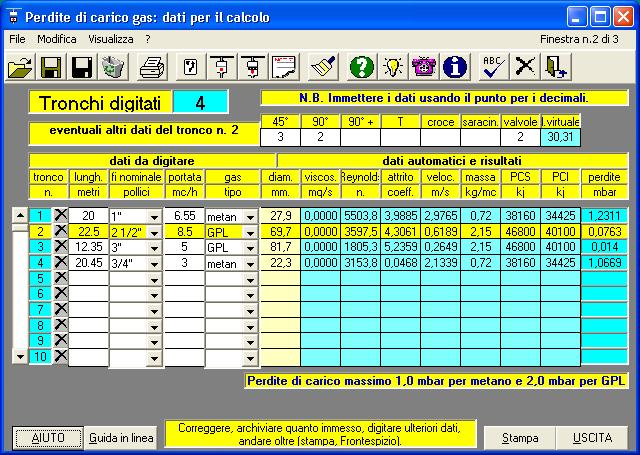Image resolution: width=640 pixels, height=455 pixels.
Task: Click the ABC spell check icon
Action: pyautogui.click(x=493, y=67)
